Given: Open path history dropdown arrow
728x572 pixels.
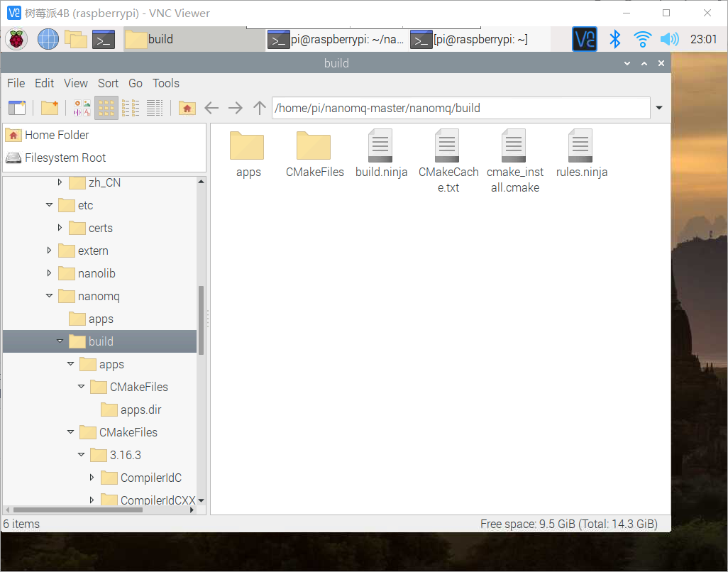Looking at the screenshot, I should (x=659, y=108).
